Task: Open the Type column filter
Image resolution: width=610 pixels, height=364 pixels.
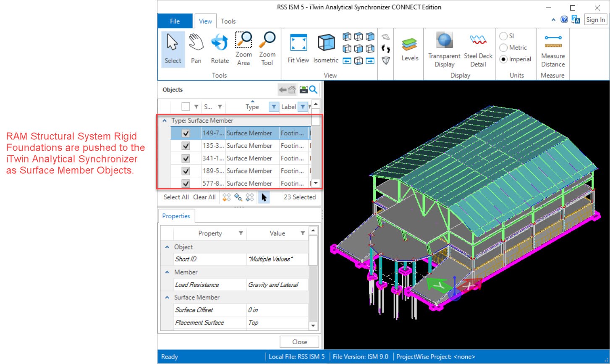Action: click(x=273, y=107)
